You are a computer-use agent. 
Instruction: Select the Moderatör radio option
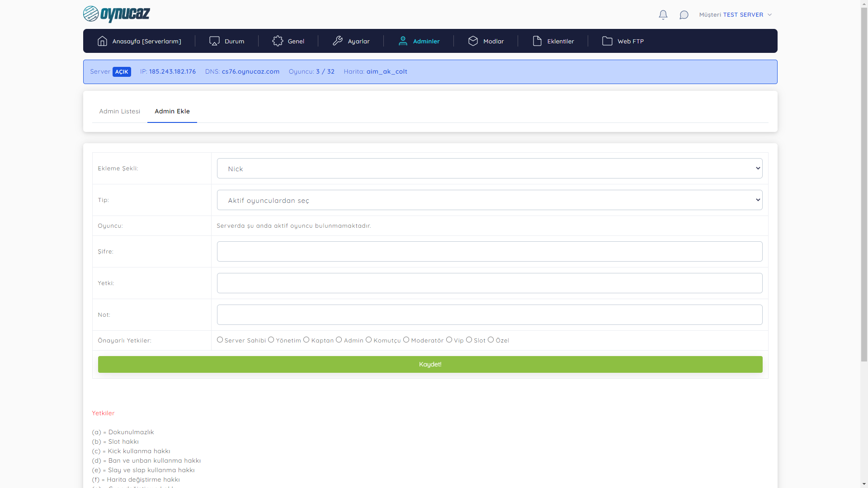[406, 340]
